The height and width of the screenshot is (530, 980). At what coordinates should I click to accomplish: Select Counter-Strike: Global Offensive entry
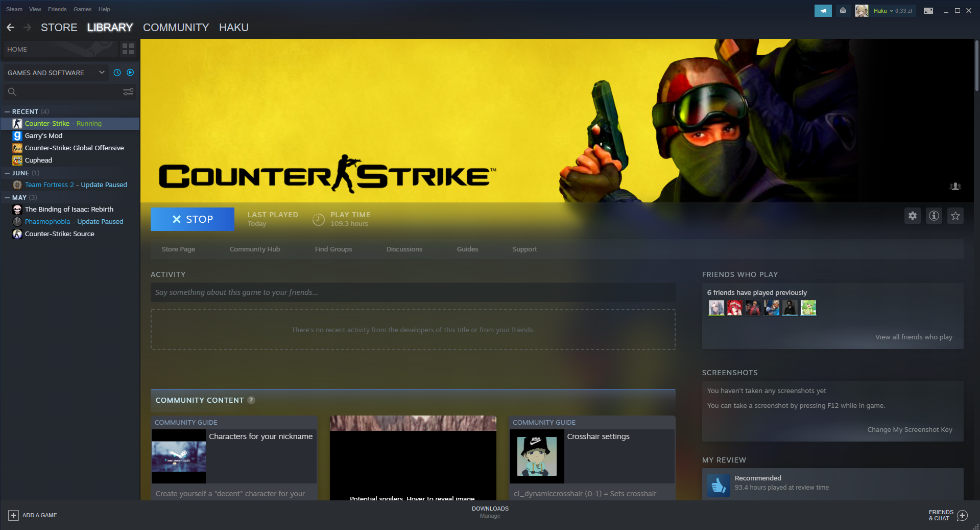[x=70, y=148]
